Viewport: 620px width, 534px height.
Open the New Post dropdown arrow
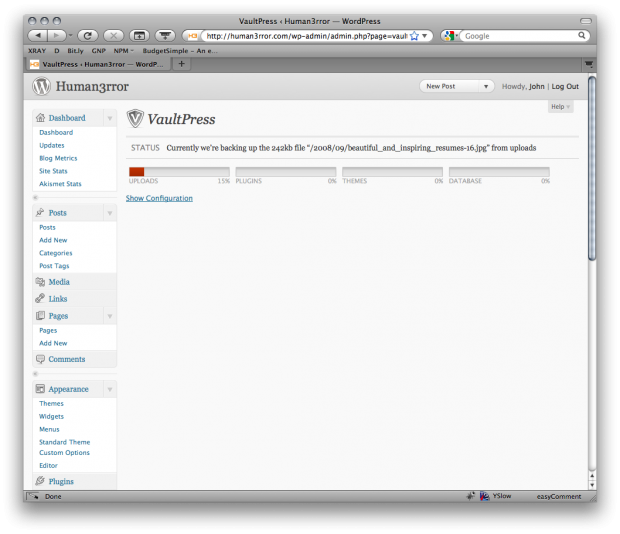click(486, 86)
